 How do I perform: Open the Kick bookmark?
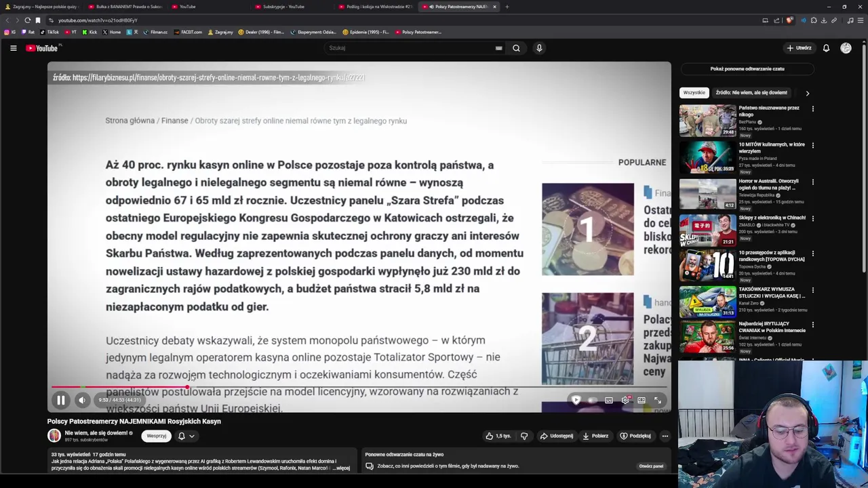[x=90, y=32]
